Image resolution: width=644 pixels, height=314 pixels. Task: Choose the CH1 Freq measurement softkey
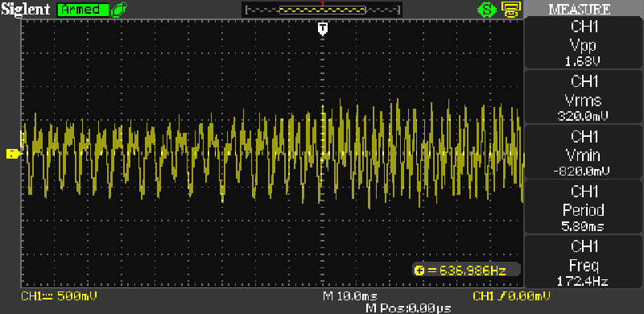[584, 262]
